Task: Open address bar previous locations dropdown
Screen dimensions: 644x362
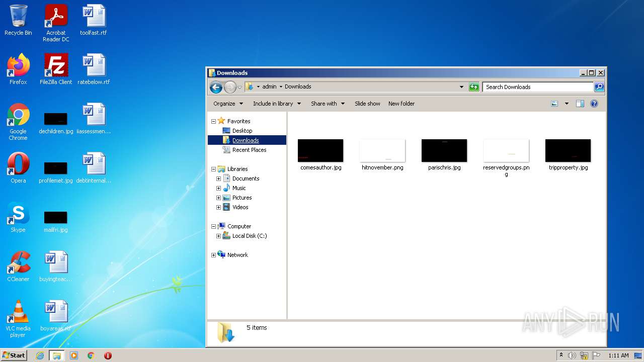Action: pos(461,87)
